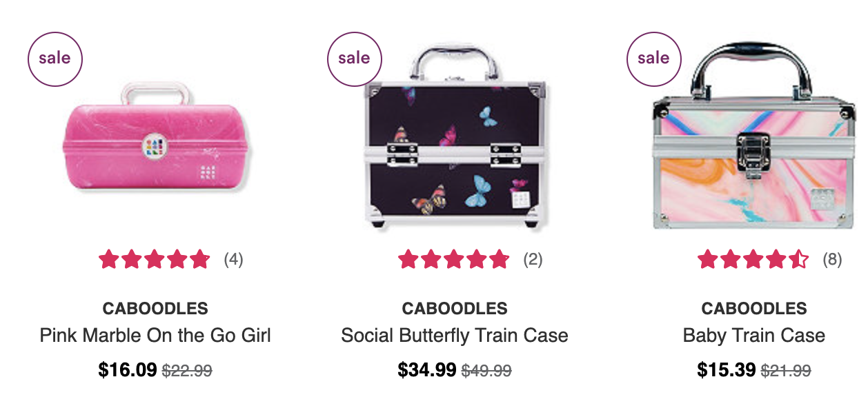Click the $34.99 sale price
The image size is (868, 397).
point(427,370)
